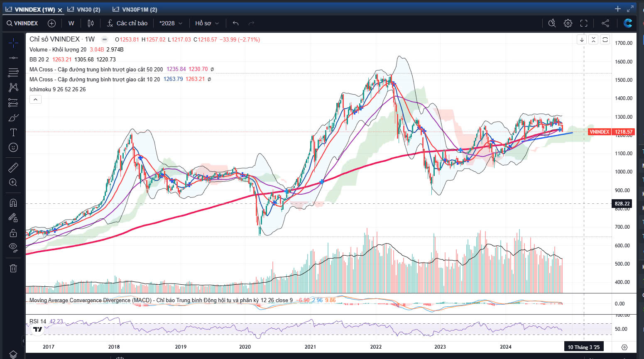Expand the chart panel with diagonal arrows
Viewport: 644px width, 359px height.
[x=630, y=9]
